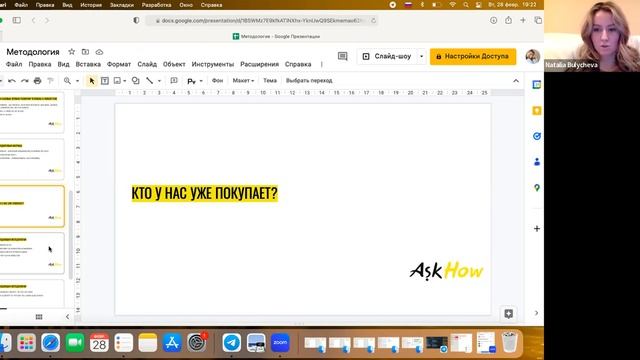Move presentation with the folder icon
This screenshot has height=360, width=640.
[x=85, y=52]
